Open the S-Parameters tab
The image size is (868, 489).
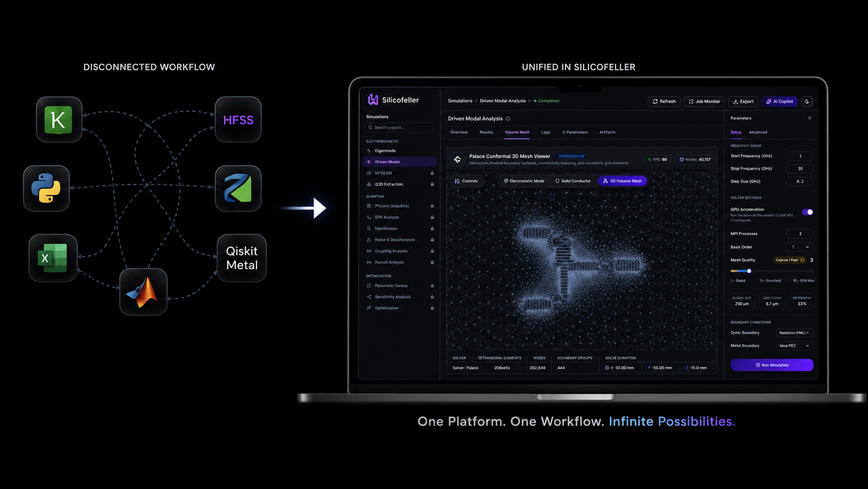[575, 132]
